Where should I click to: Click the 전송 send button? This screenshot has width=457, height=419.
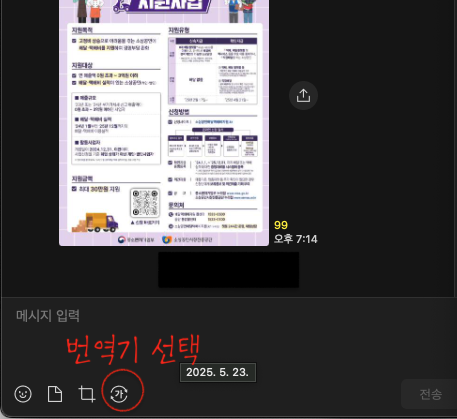click(x=430, y=394)
